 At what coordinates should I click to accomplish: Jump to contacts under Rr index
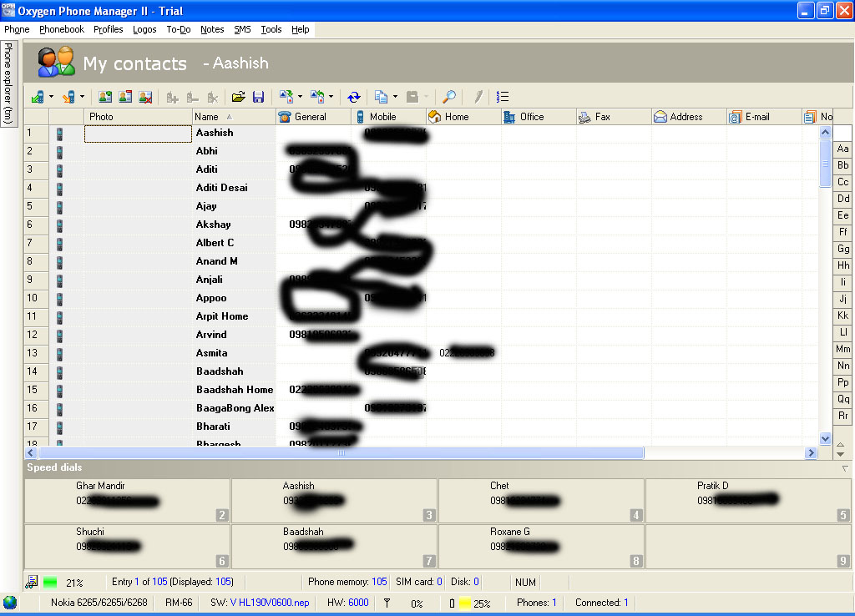pyautogui.click(x=842, y=416)
